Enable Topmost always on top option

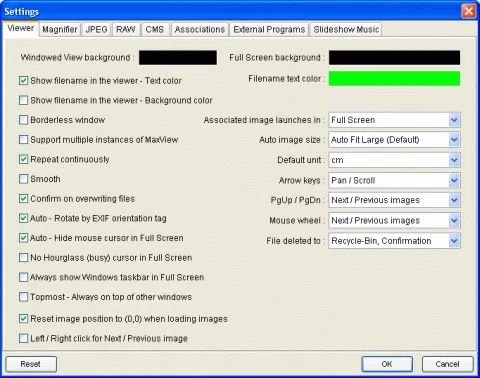point(23,297)
